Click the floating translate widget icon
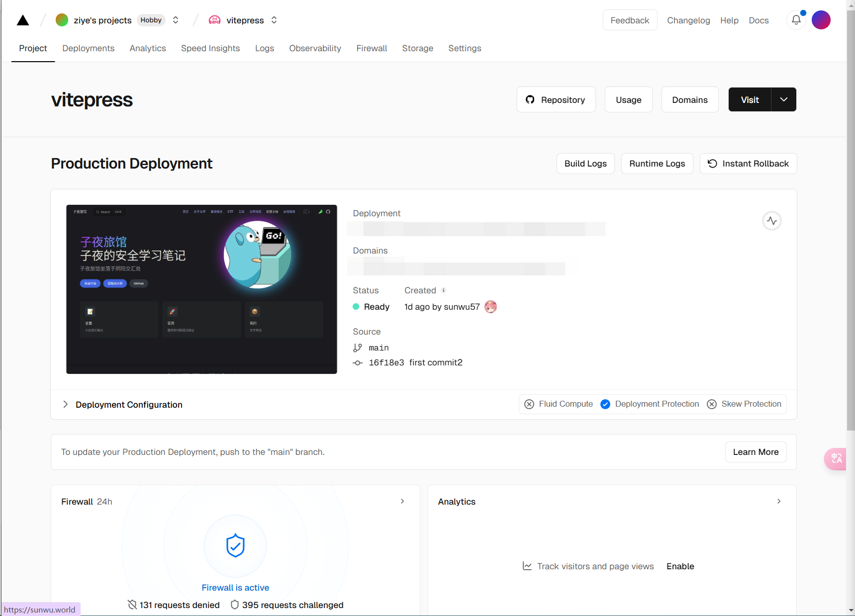This screenshot has width=855, height=616. point(836,458)
